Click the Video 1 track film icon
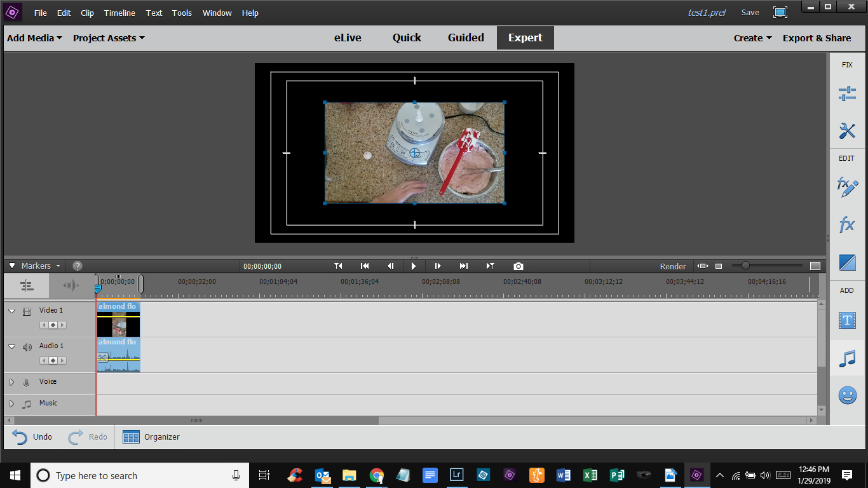This screenshot has height=488, width=868. click(27, 311)
